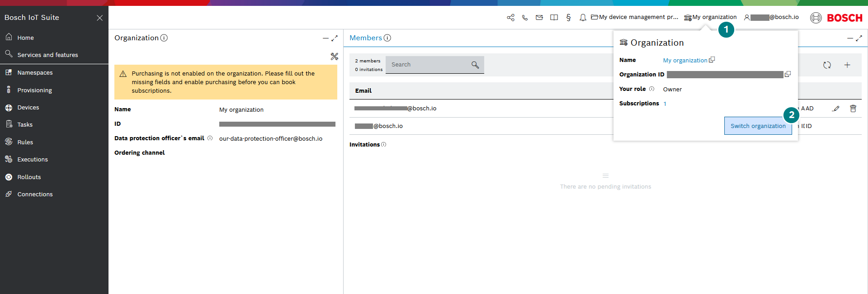Expand the Organization panel to fullscreen

click(x=335, y=38)
